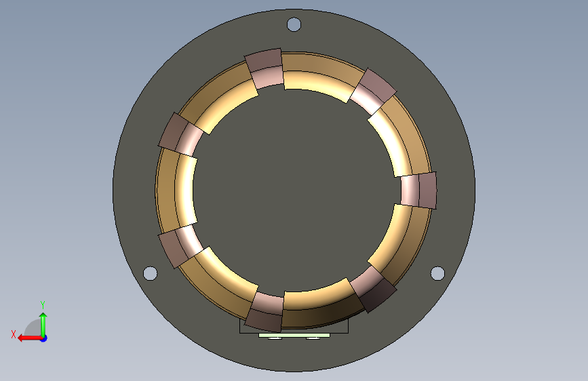Select the lower-left mounting hole on the flange
Image resolution: width=588 pixels, height=381 pixels.
(x=151, y=273)
